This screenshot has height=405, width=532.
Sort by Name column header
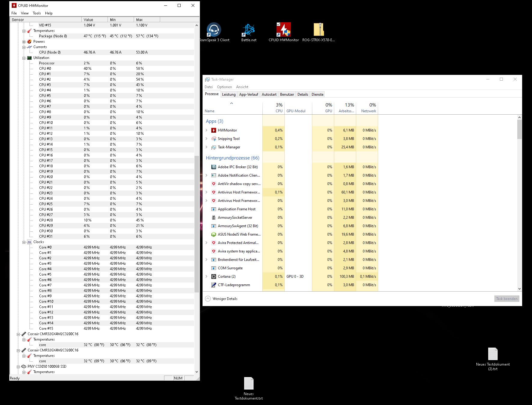click(233, 108)
